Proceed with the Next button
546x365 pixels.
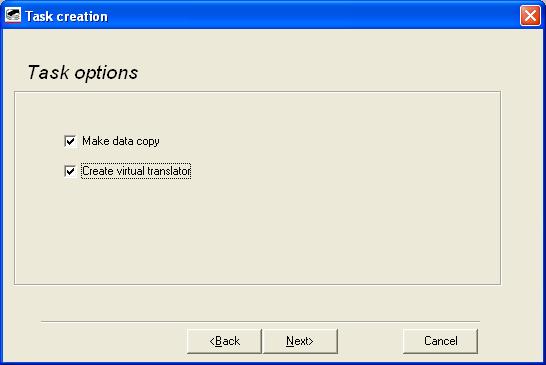(x=300, y=341)
